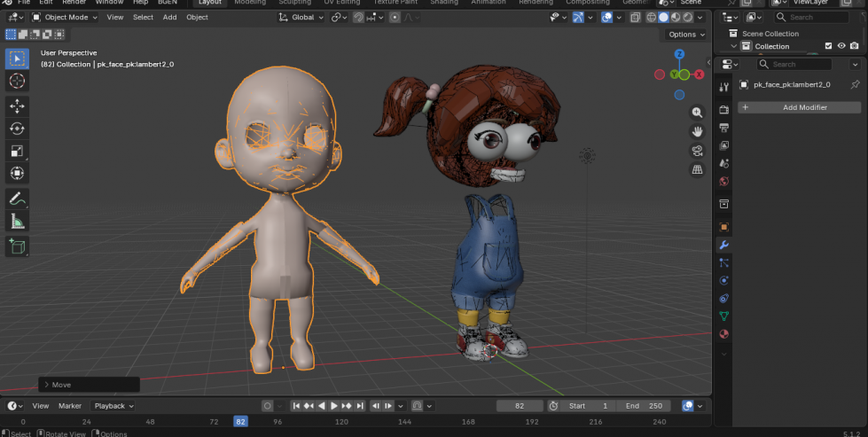Open the pivot point dropdown
The image size is (868, 437).
click(339, 17)
